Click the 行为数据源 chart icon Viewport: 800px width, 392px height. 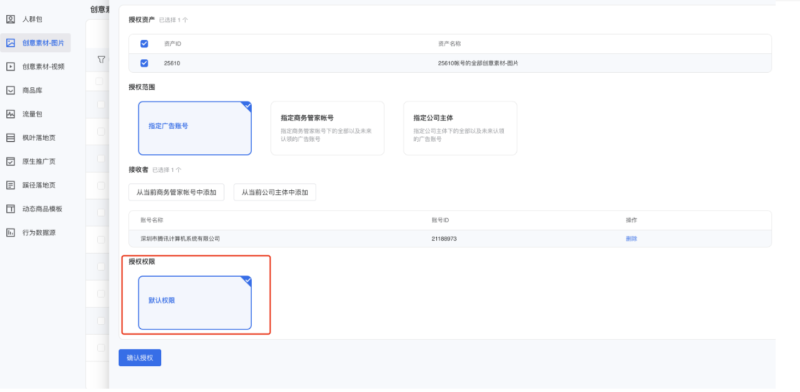[x=10, y=232]
